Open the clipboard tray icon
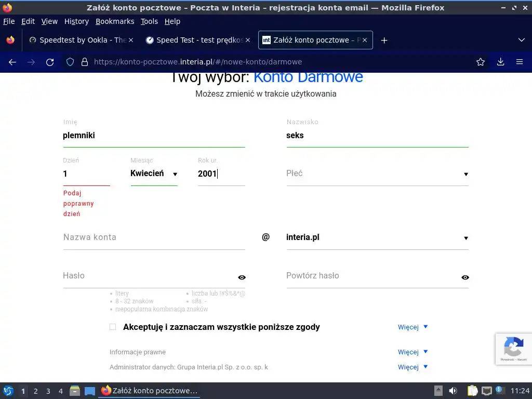 [472, 391]
